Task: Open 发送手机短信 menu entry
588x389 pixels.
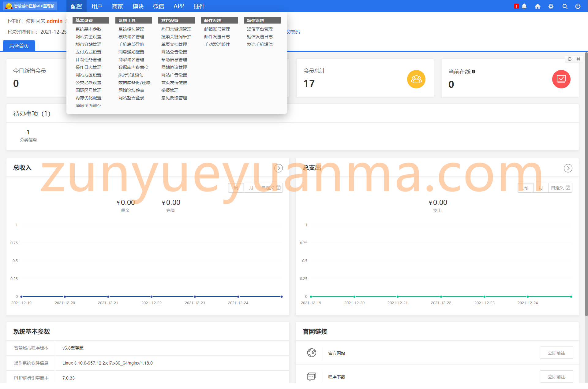Action: (x=260, y=44)
